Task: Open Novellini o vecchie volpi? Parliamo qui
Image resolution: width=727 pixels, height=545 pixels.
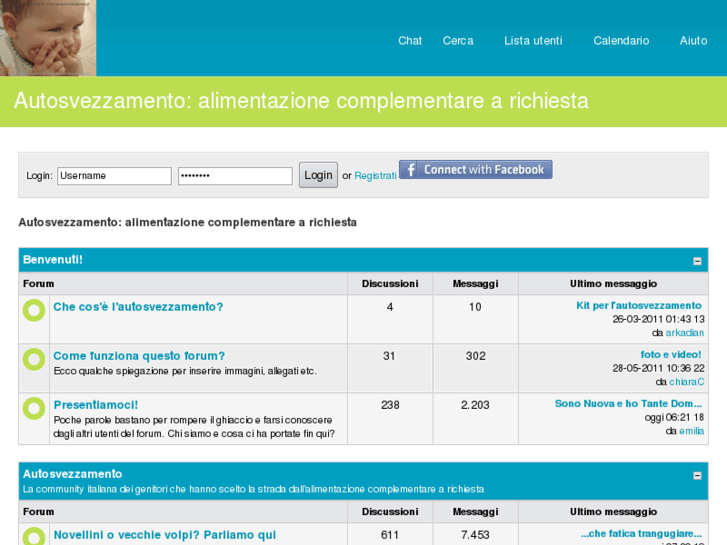Action: tap(165, 535)
